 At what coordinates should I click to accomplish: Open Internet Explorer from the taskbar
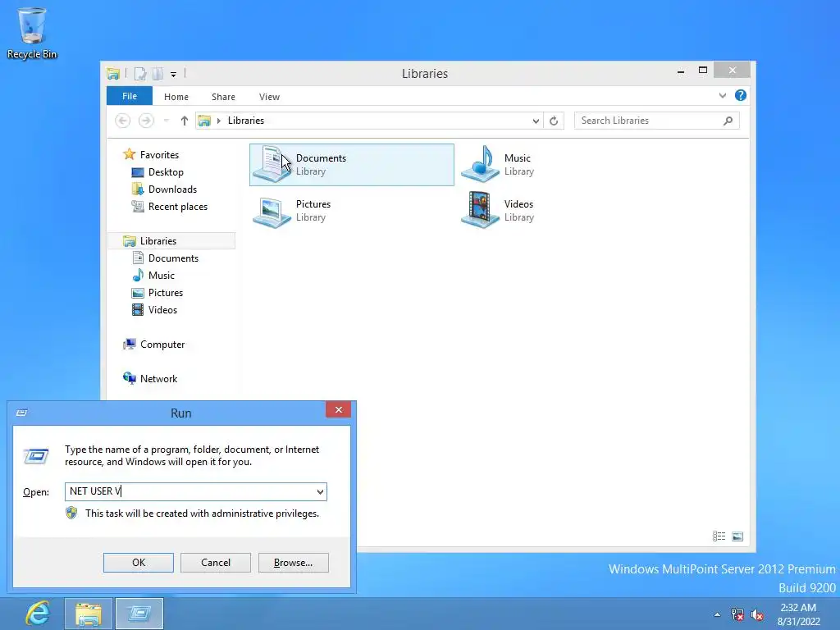point(38,614)
